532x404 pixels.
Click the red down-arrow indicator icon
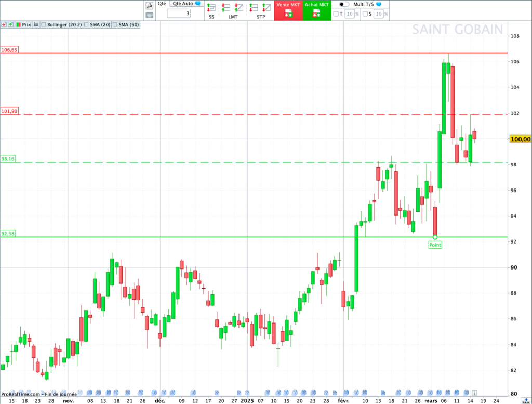pos(4,24)
